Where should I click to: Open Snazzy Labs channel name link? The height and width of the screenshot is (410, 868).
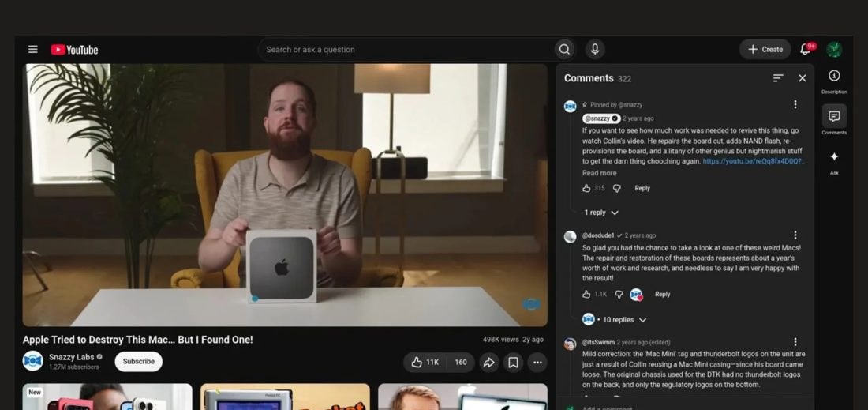(x=71, y=357)
